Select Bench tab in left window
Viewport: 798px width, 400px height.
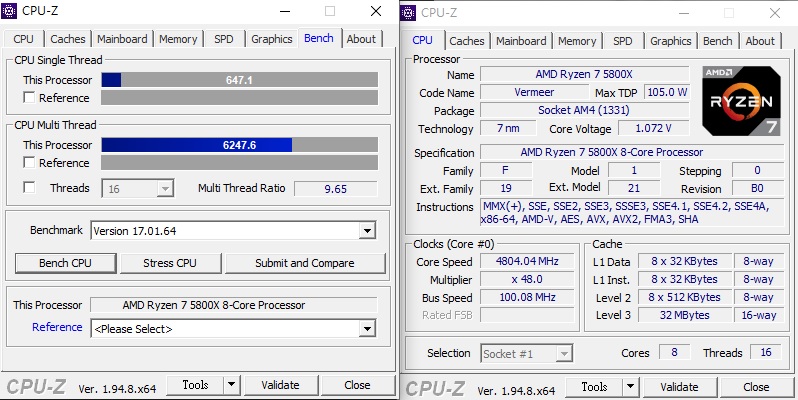[x=319, y=38]
